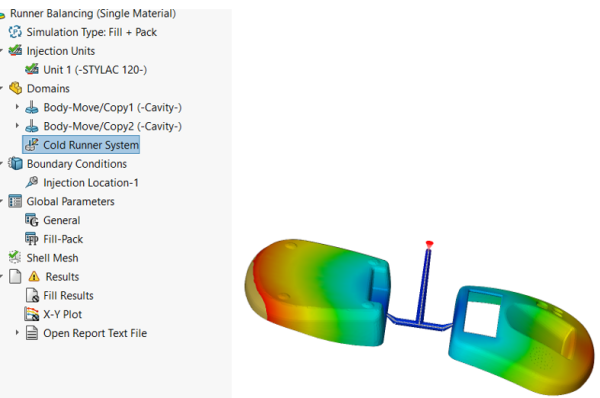This screenshot has height=398, width=600.
Task: Select the Shell Mesh item
Action: click(x=52, y=258)
